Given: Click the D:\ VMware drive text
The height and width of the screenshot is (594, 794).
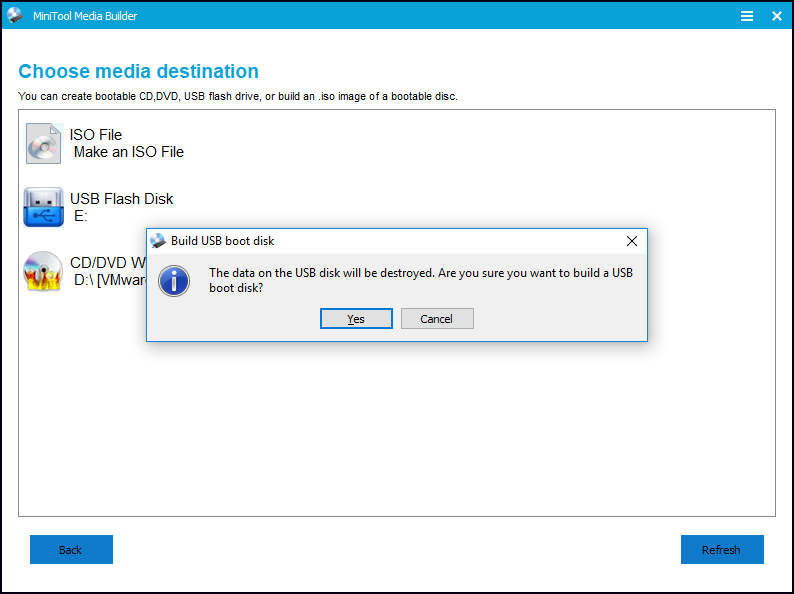Looking at the screenshot, I should point(110,280).
